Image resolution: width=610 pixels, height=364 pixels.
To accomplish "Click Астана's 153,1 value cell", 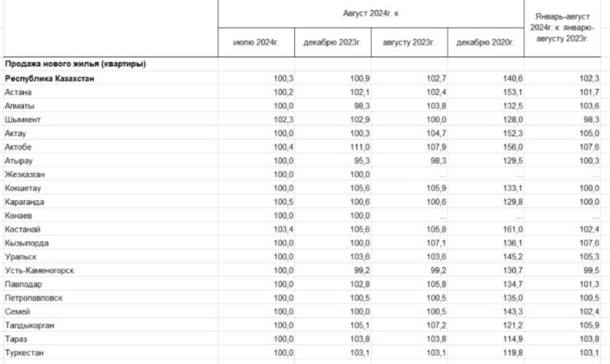I will [501, 92].
